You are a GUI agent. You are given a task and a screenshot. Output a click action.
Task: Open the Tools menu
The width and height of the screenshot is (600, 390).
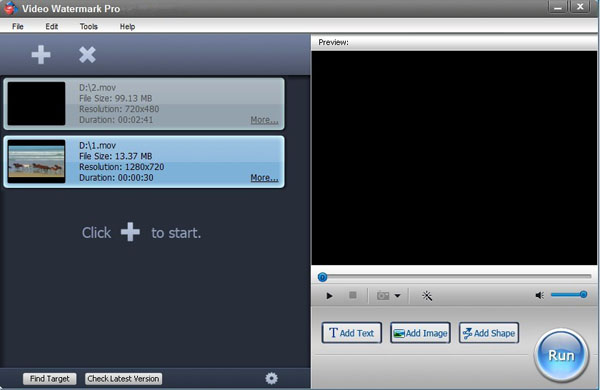tap(88, 26)
